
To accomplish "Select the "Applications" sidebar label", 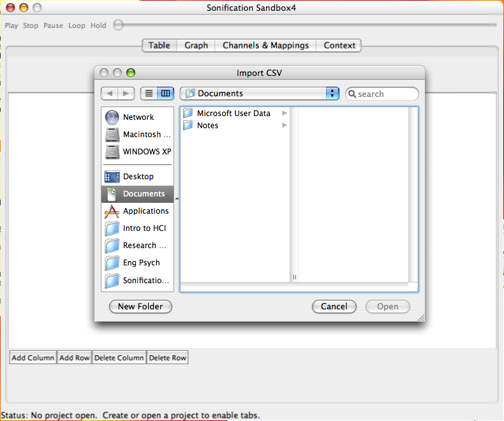I will click(x=146, y=211).
